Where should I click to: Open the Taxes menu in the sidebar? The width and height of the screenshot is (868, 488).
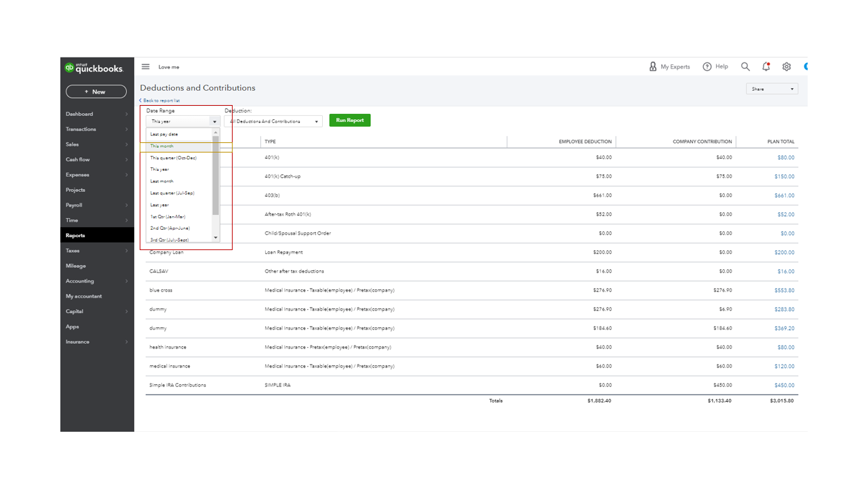coord(73,250)
